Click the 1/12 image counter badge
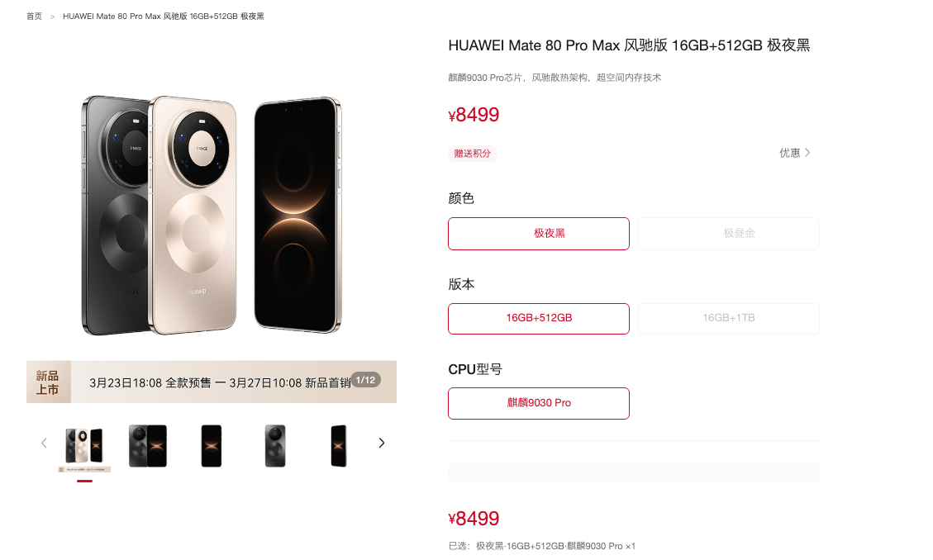The height and width of the screenshot is (560, 933). (365, 381)
